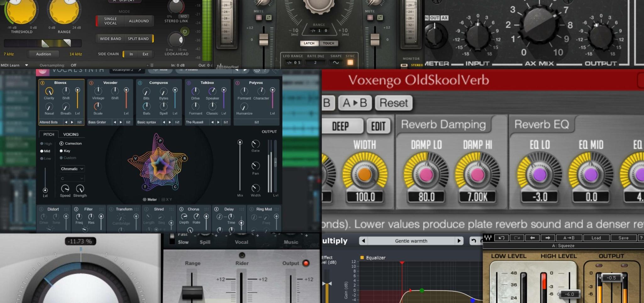Select the Mid radio button in Pitch panel
Image resolution: width=644 pixels, height=303 pixels.
[41, 151]
